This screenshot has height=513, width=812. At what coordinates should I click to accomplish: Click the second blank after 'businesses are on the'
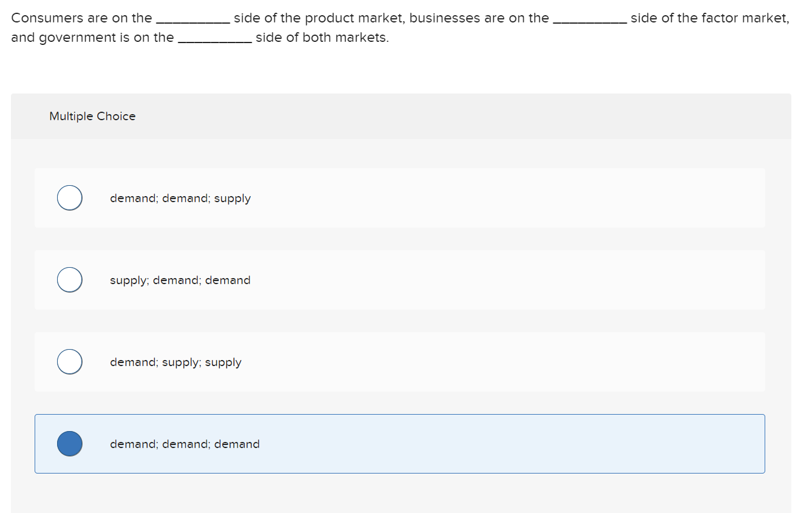pyautogui.click(x=590, y=18)
